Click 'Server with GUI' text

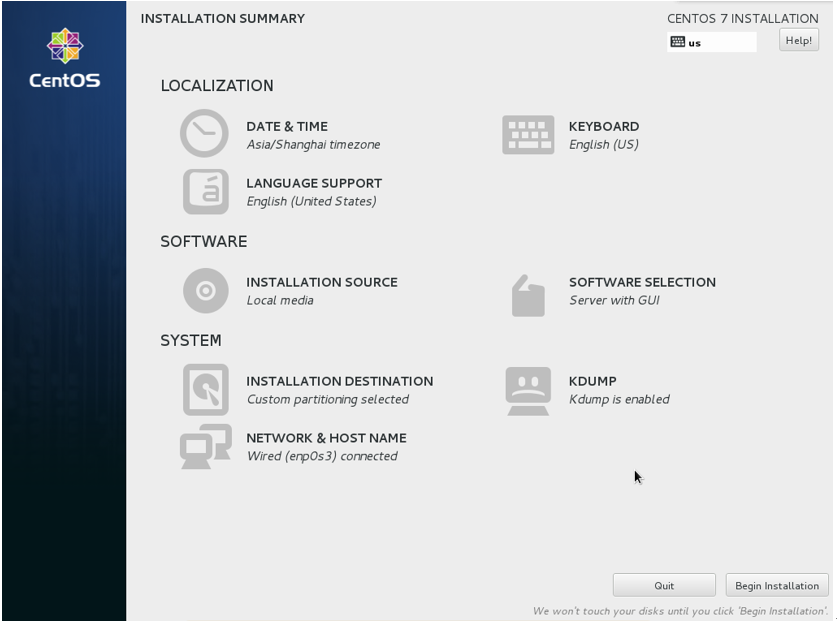[x=614, y=301]
